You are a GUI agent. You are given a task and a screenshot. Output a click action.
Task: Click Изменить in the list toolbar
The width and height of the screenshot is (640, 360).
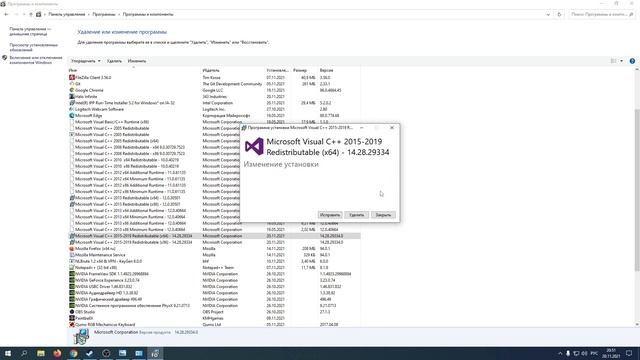137,61
